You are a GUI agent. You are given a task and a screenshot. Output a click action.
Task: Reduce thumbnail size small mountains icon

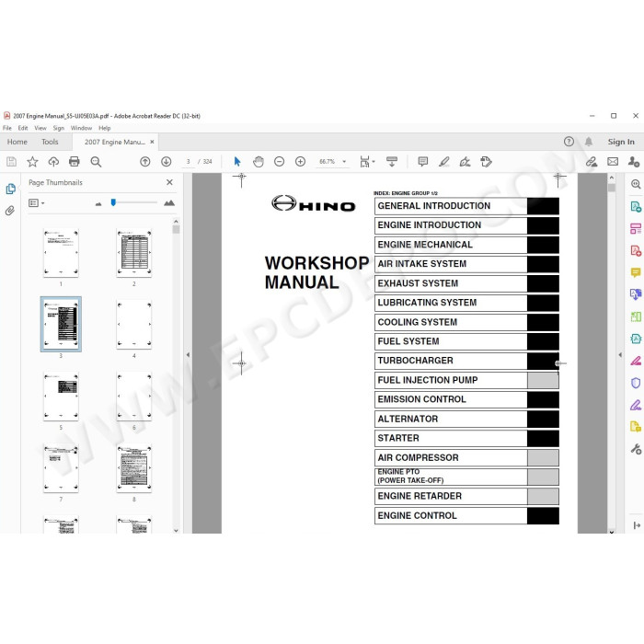(98, 203)
